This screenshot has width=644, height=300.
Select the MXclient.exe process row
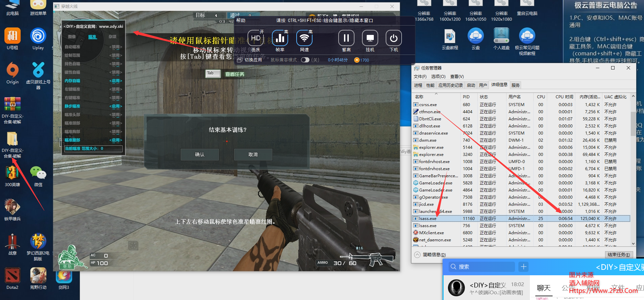(x=521, y=233)
